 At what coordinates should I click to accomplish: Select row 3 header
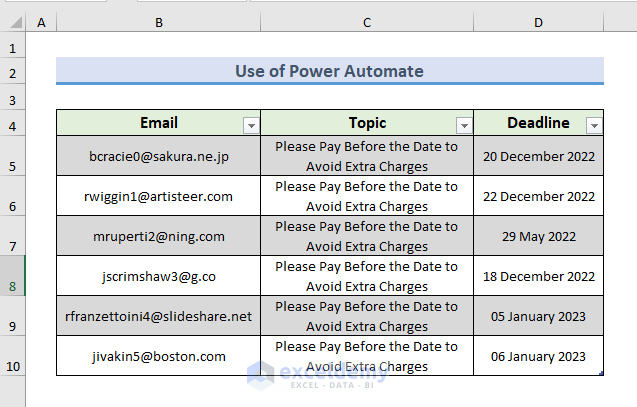[13, 97]
